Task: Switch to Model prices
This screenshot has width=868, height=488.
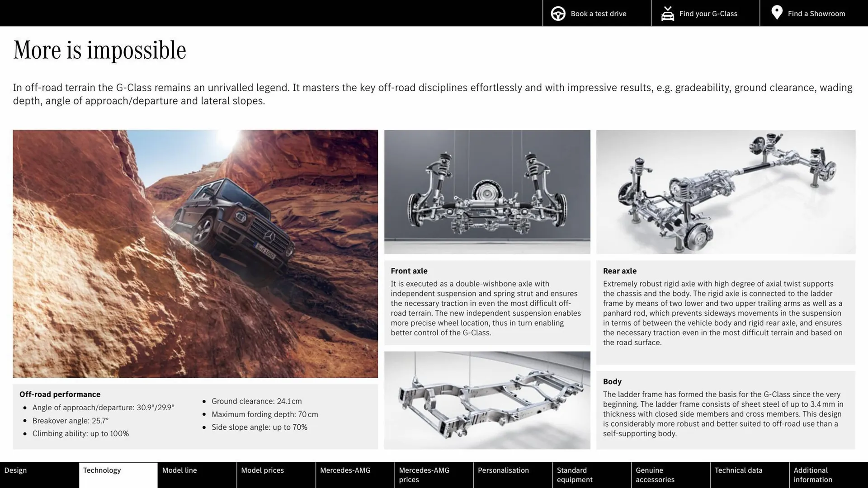Action: click(262, 470)
